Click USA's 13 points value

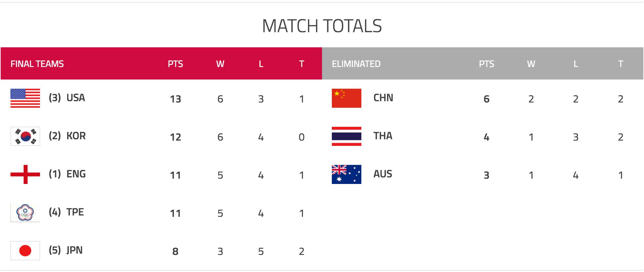175,99
